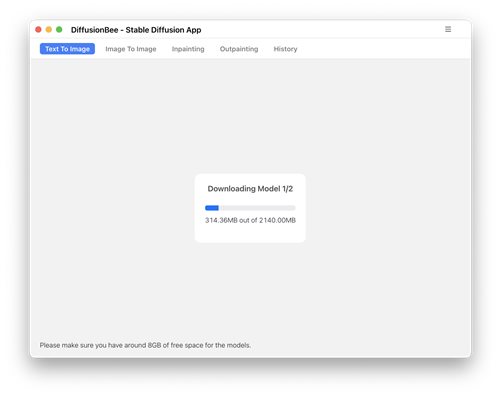Select the Inpainting tab

[x=188, y=49]
